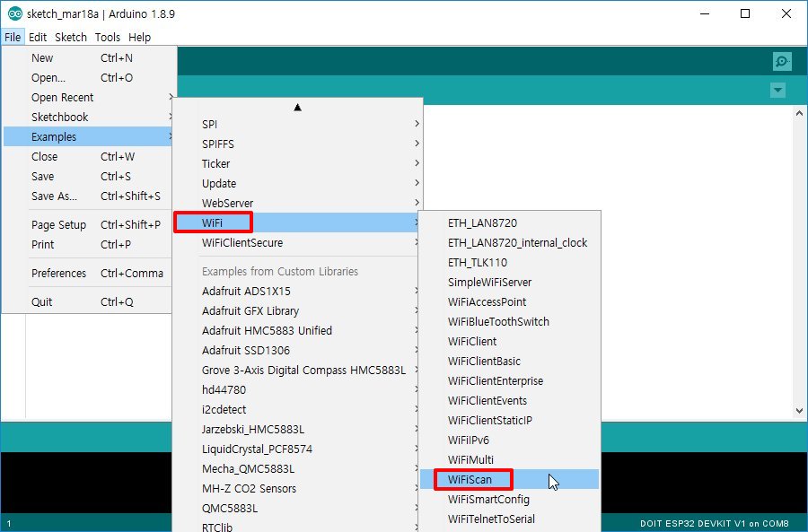
Task: Expand Adafruit HMC5883 Unified examples
Action: [x=297, y=330]
